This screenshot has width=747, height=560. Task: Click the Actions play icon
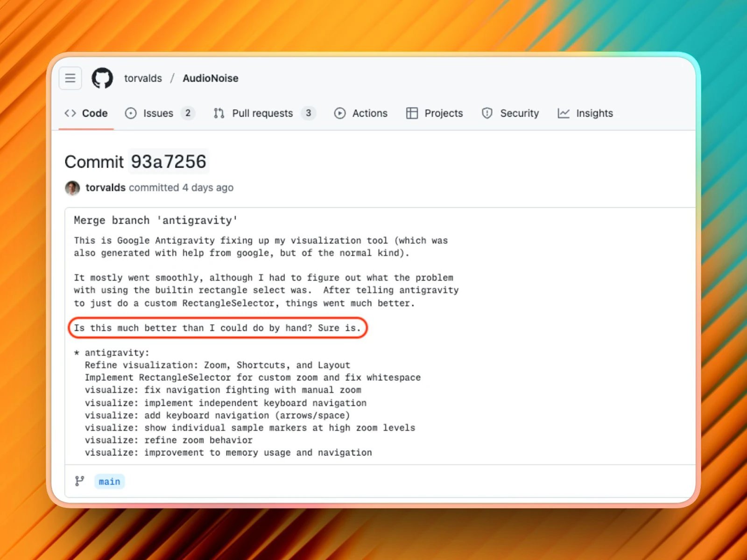coord(340,113)
